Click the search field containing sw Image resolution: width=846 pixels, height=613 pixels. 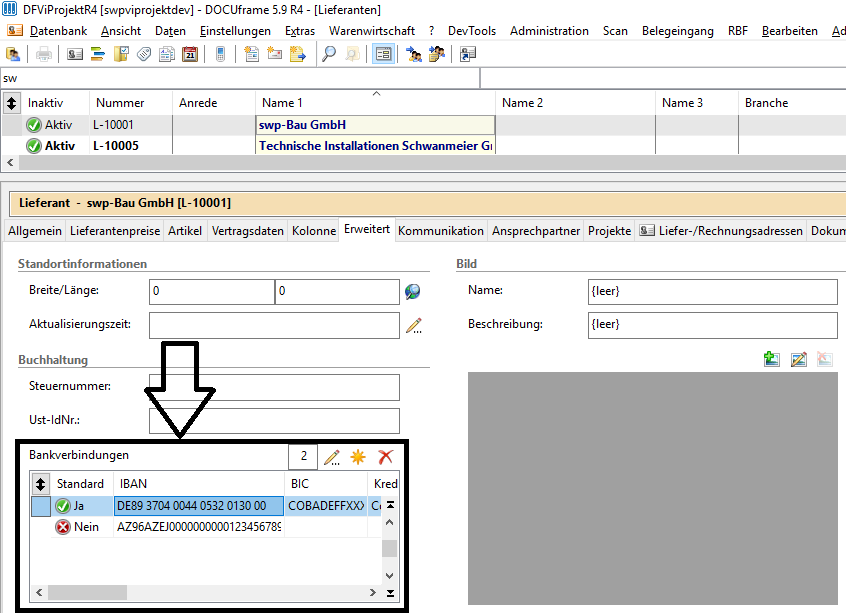click(x=240, y=78)
